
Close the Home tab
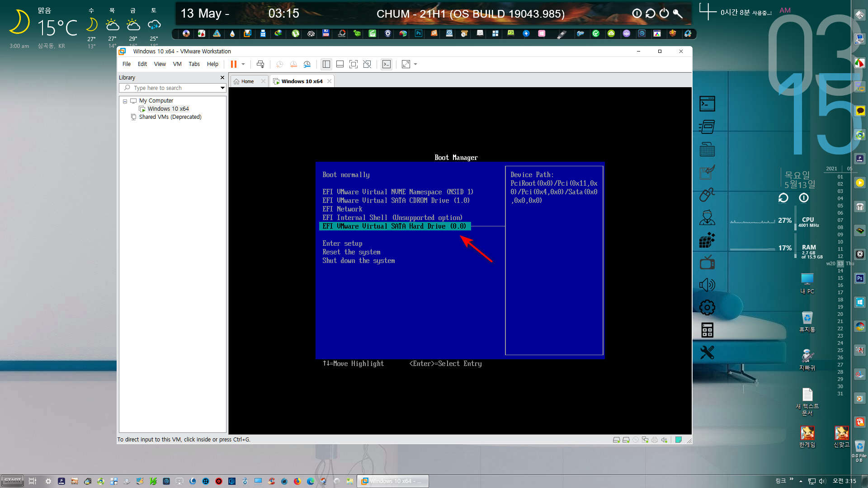coord(263,81)
